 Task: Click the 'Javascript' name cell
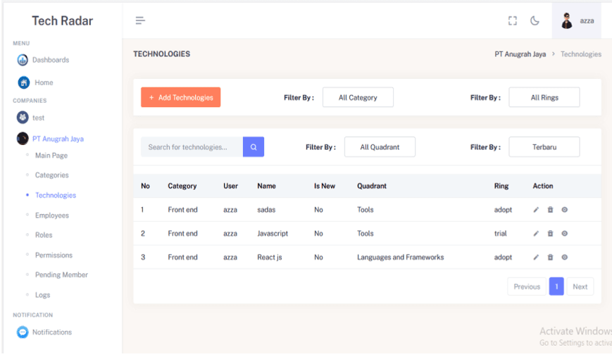[x=273, y=234]
